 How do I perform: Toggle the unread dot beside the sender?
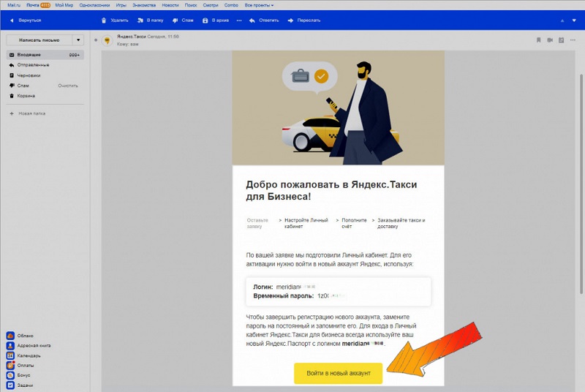96,40
